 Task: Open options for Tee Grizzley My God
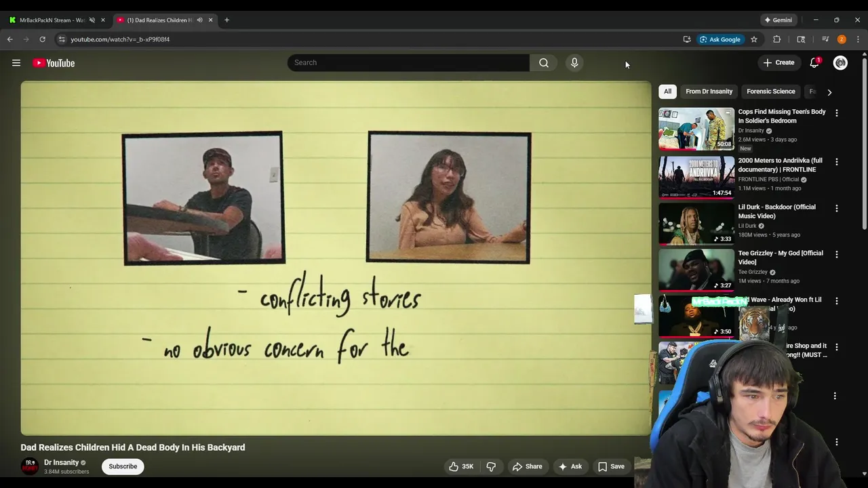[x=836, y=254]
